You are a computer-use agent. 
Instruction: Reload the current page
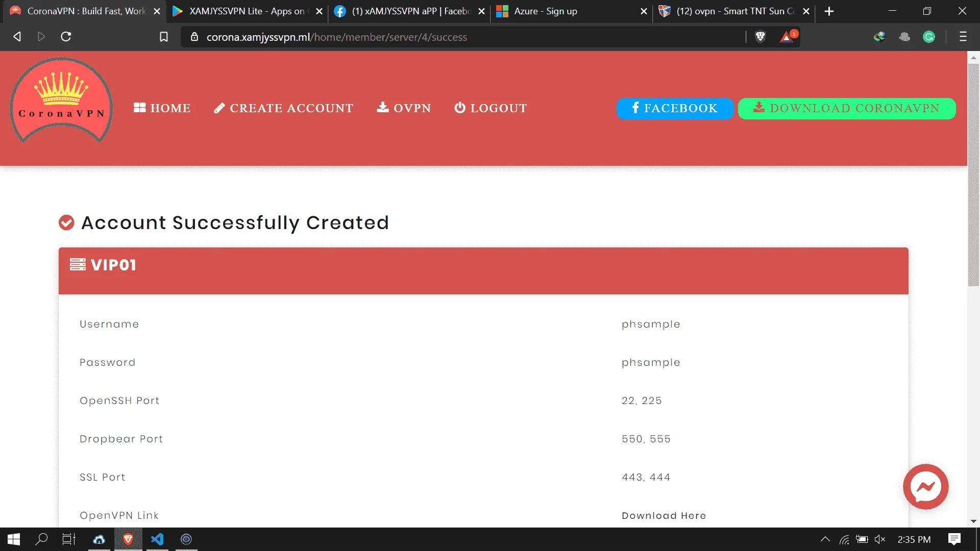[x=66, y=37]
